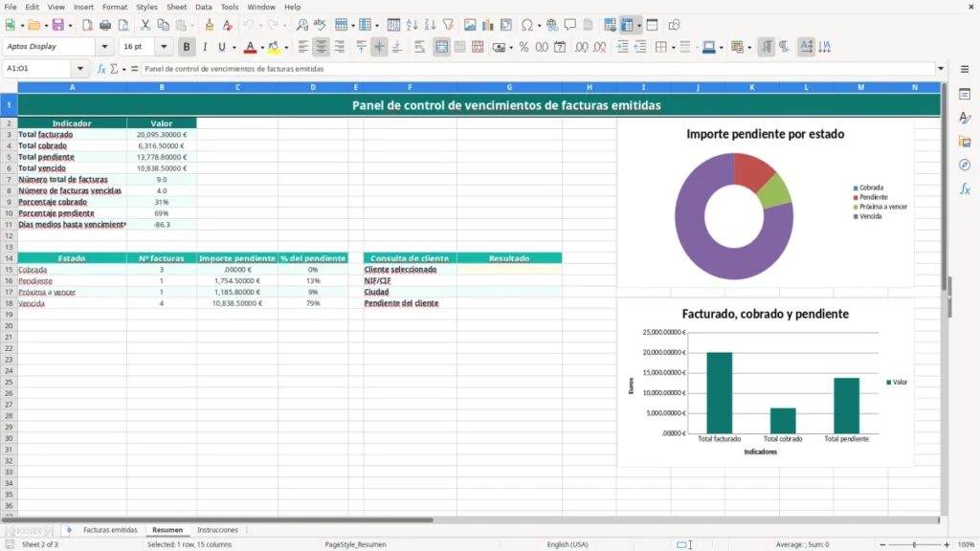Toggle bold formatting
Screen dimensions: 980x551
point(187,47)
